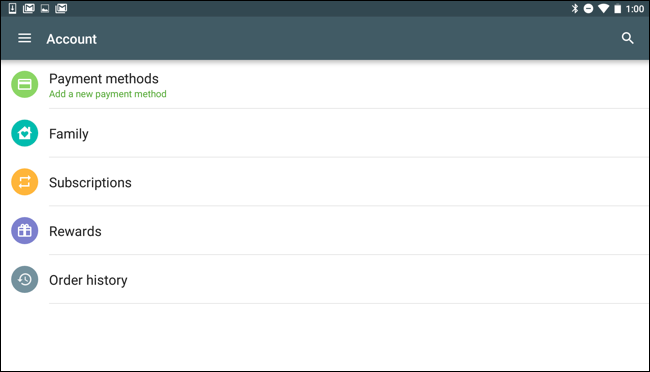Screen dimensions: 650x372
Task: Tap the image notification icon
Action: [45, 8]
